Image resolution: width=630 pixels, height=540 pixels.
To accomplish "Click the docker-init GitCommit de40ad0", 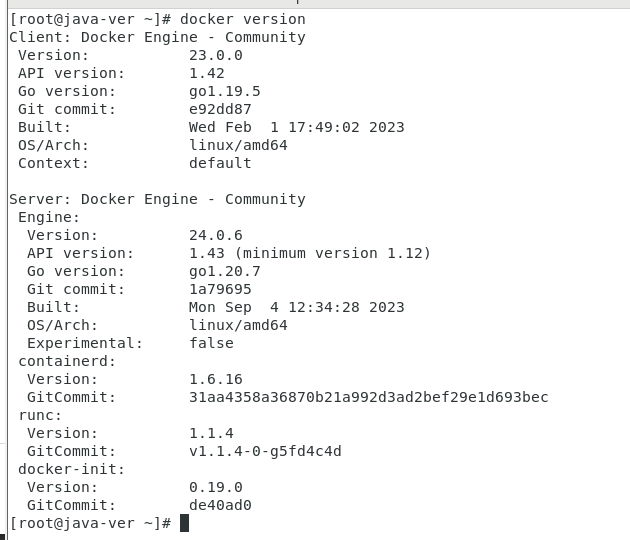I will [x=220, y=505].
